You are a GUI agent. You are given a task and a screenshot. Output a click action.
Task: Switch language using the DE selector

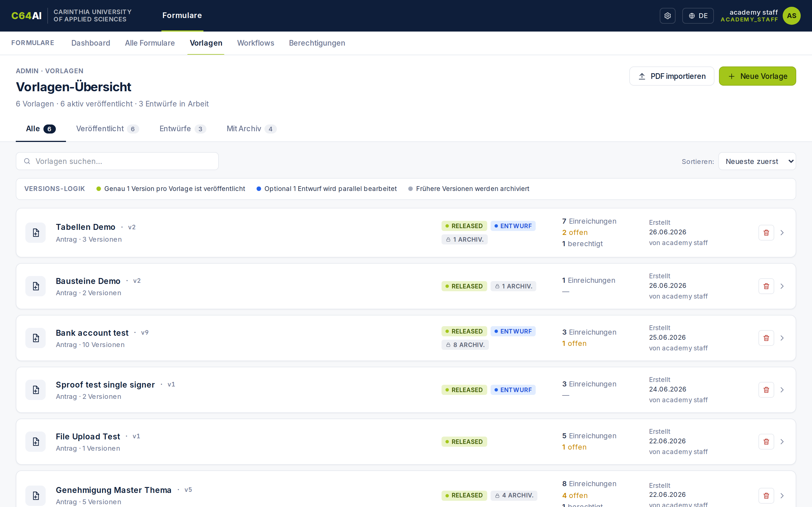[698, 16]
